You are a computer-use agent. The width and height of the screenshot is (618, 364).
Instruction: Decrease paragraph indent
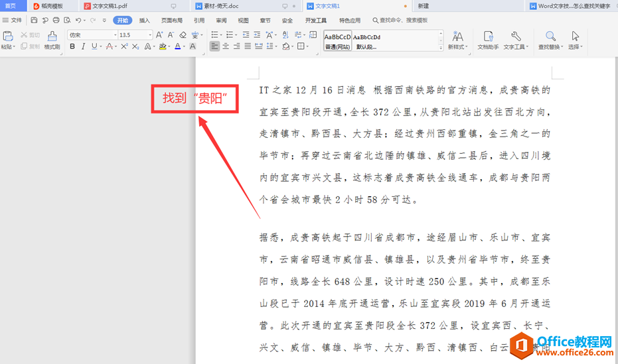point(246,35)
